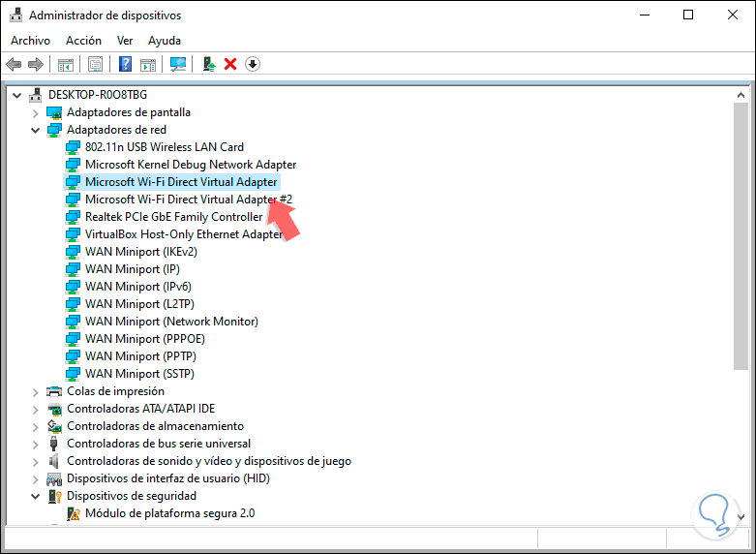756x554 pixels.
Task: Click the 802.11n USB Wireless LAN Card icon
Action: (x=73, y=147)
